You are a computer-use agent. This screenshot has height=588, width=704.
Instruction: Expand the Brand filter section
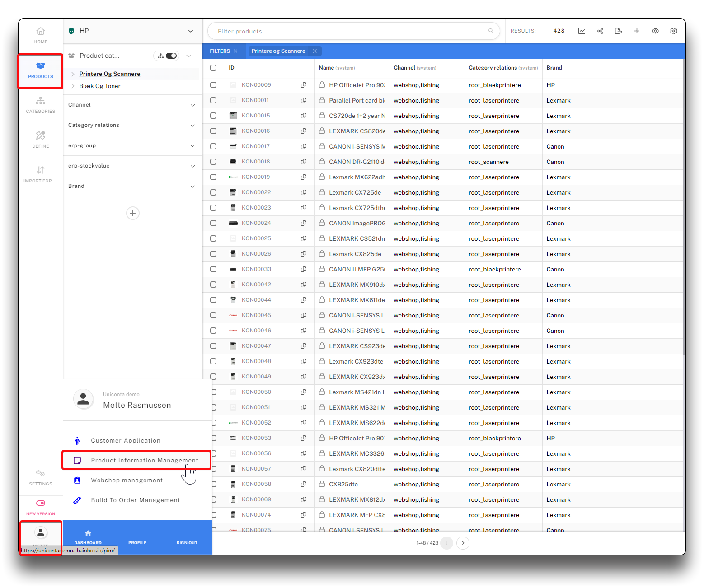pyautogui.click(x=132, y=186)
